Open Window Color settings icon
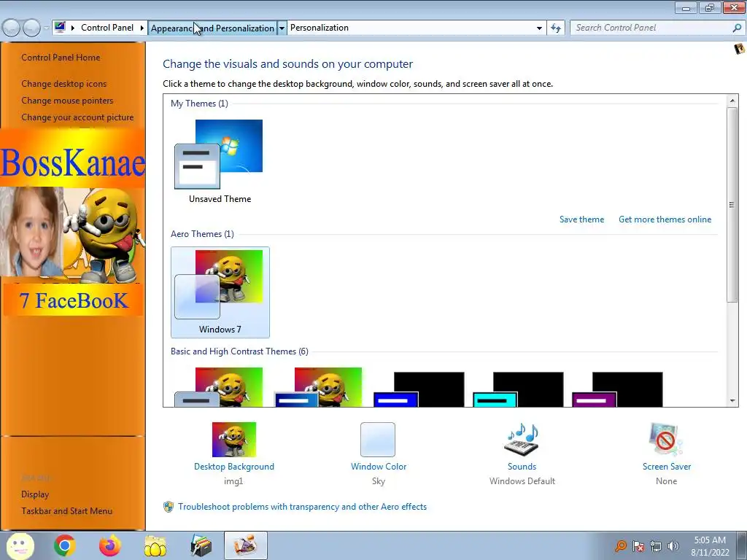 pos(378,440)
